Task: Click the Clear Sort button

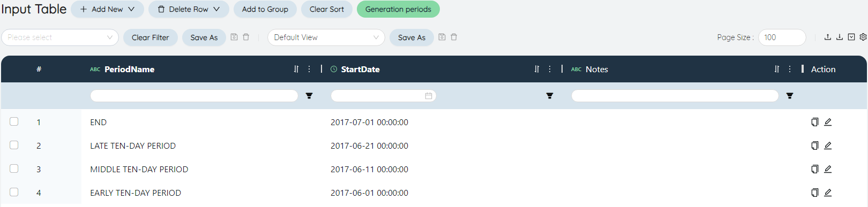Action: pos(327,9)
